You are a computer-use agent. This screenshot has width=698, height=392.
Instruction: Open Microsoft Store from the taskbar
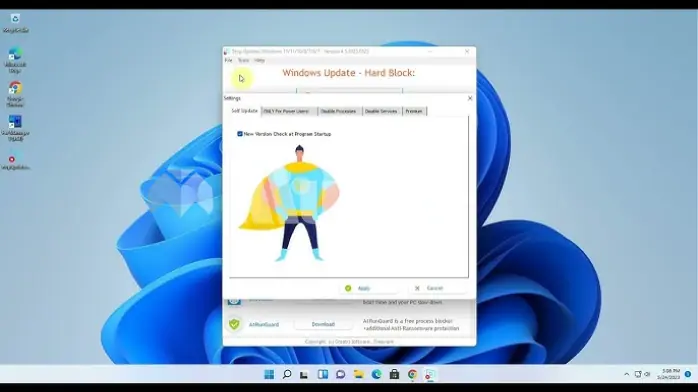click(x=394, y=374)
